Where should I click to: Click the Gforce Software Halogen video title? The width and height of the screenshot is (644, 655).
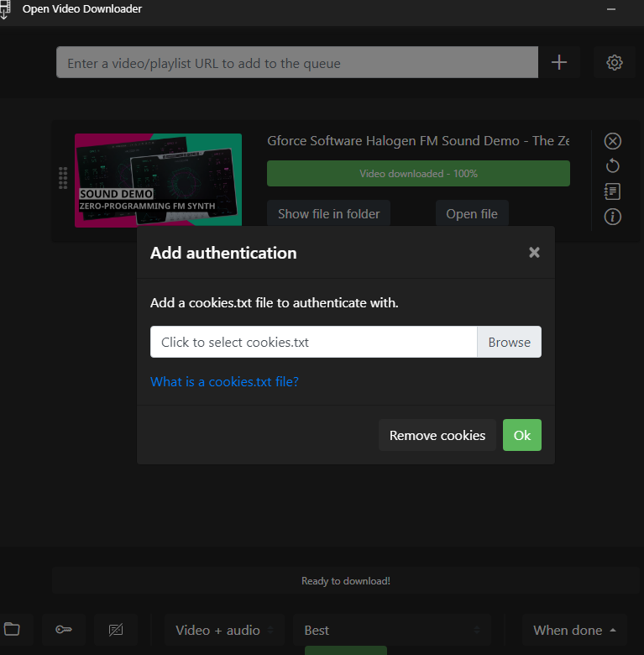click(418, 141)
